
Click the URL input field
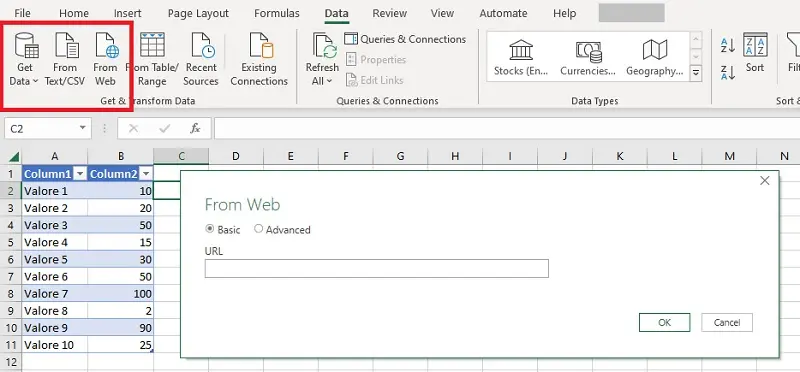point(377,268)
